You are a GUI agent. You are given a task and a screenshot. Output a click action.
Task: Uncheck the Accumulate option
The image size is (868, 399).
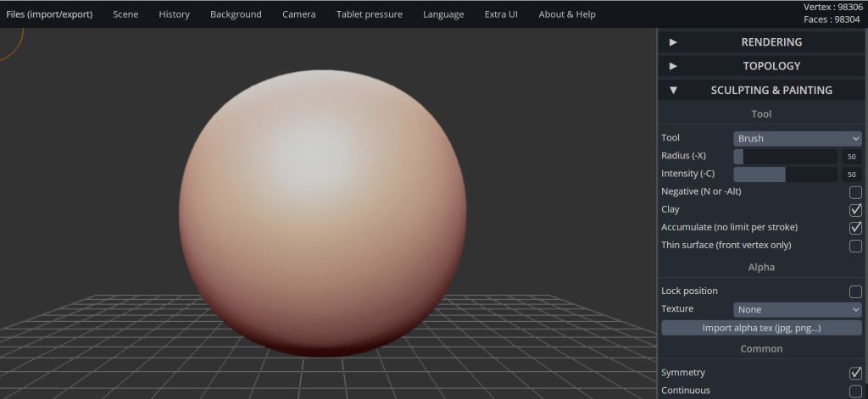[855, 228]
